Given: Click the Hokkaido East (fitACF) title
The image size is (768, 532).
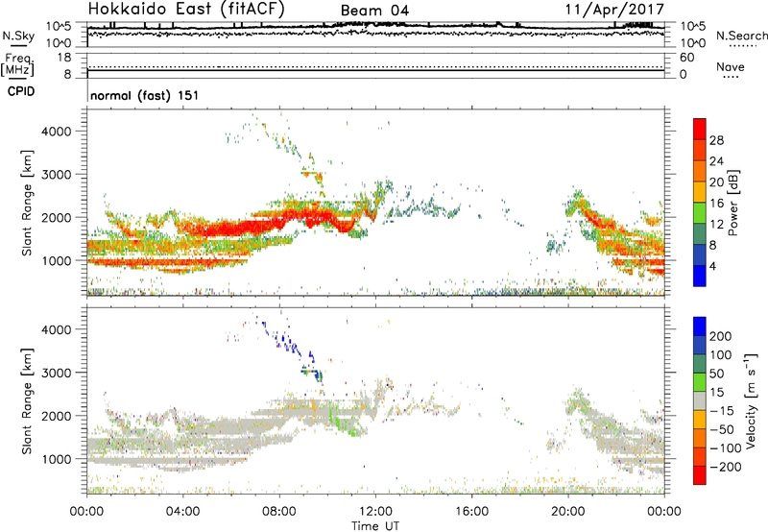Looking at the screenshot, I should point(186,10).
